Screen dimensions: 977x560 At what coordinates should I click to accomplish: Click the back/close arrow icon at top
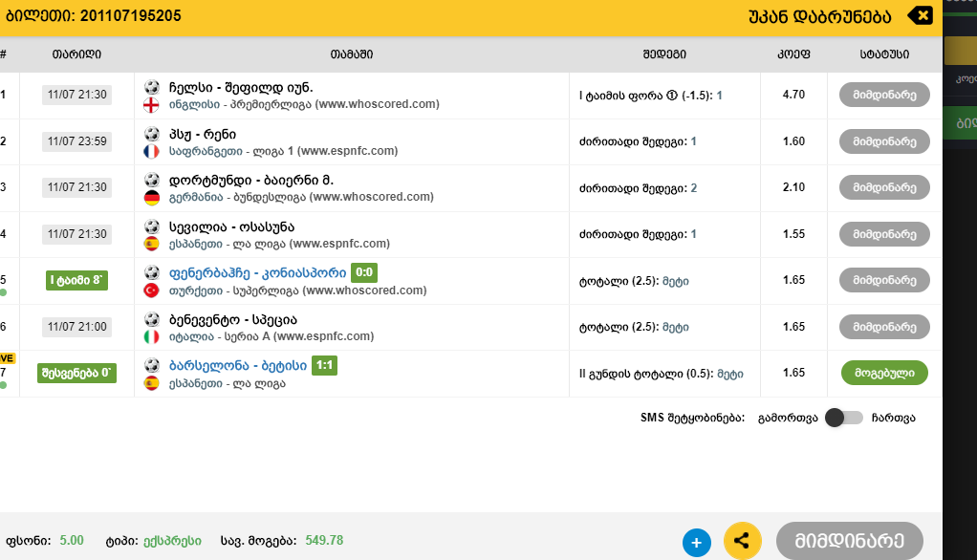coord(921,15)
